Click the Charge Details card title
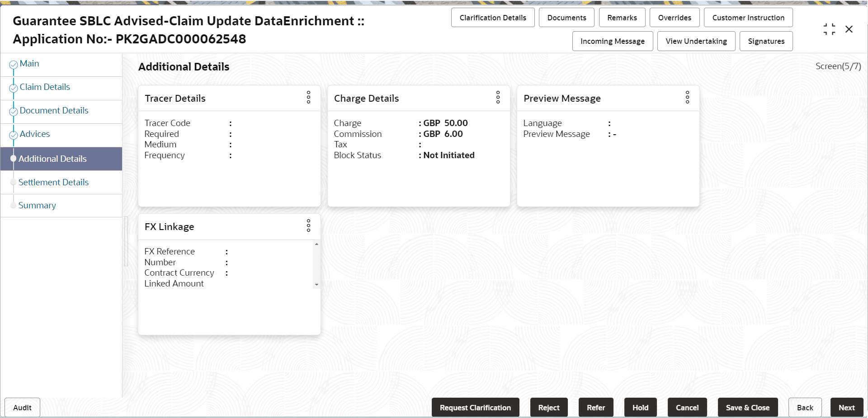Viewport: 868px width, 418px height. pos(366,99)
